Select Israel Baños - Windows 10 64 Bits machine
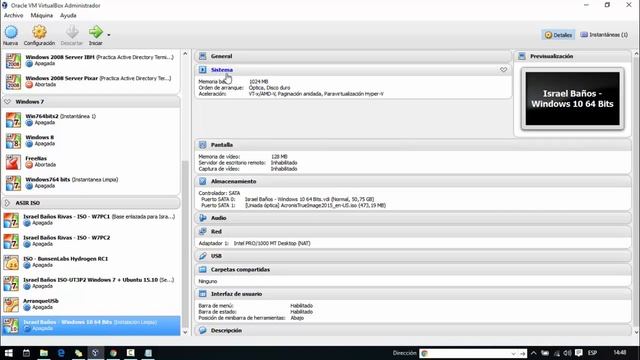This screenshot has width=640, height=360. pyautogui.click(x=91, y=325)
